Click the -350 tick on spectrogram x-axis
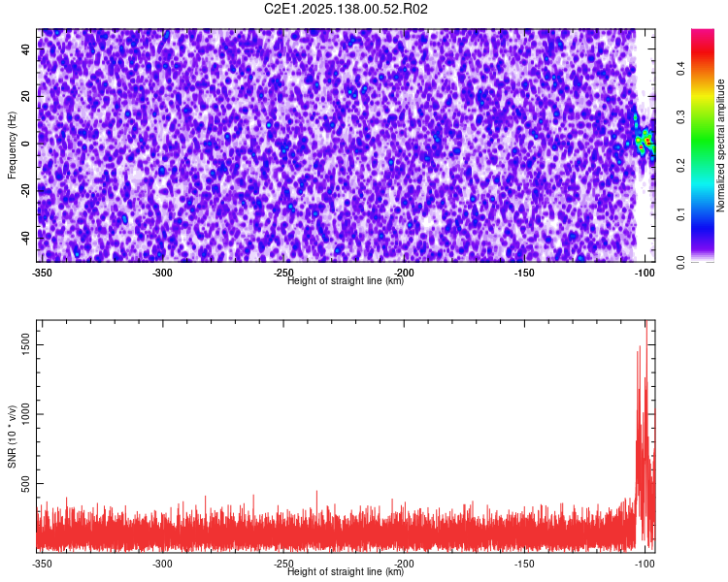 point(42,273)
